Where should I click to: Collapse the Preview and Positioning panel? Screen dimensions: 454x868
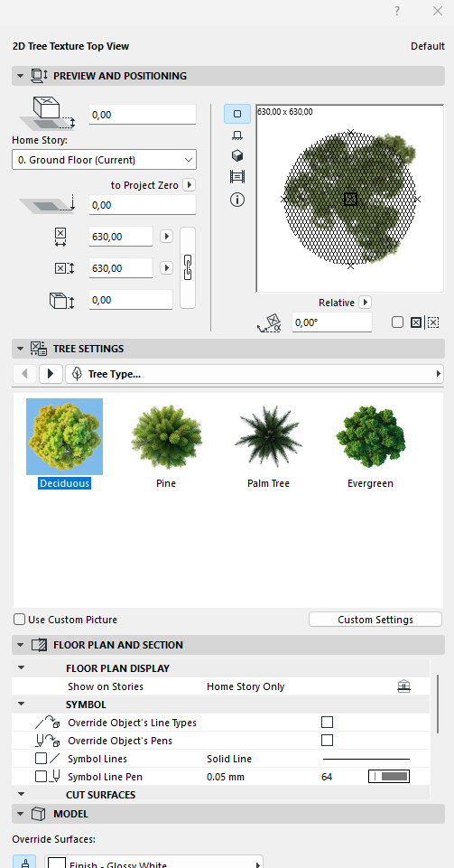pyautogui.click(x=21, y=76)
